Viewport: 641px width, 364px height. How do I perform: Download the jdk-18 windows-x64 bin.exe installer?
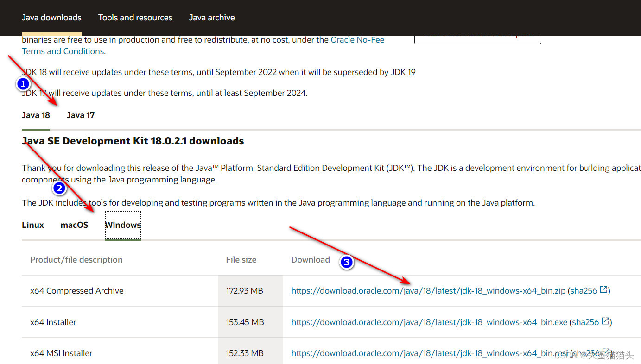coord(429,322)
